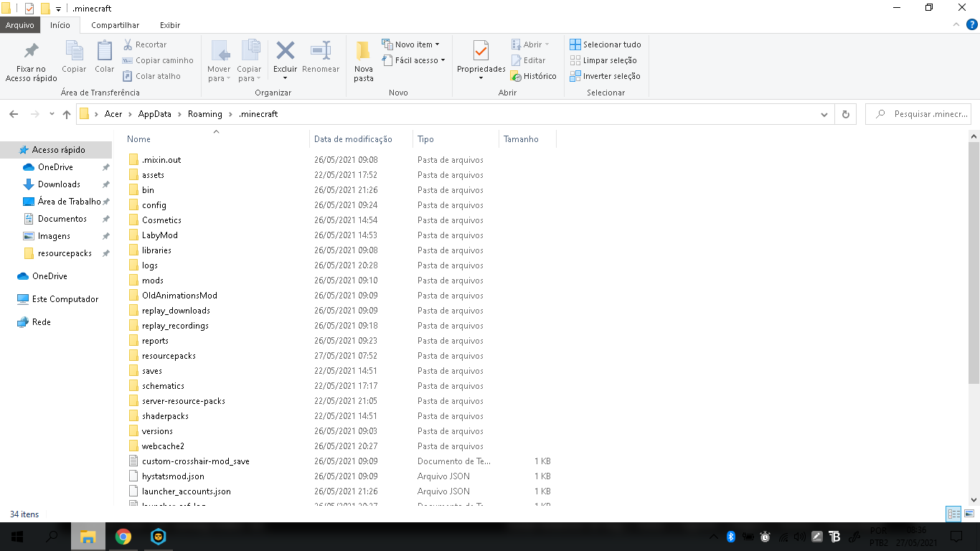This screenshot has height=551, width=980.
Task: Select the LabyMod folder
Action: [159, 235]
